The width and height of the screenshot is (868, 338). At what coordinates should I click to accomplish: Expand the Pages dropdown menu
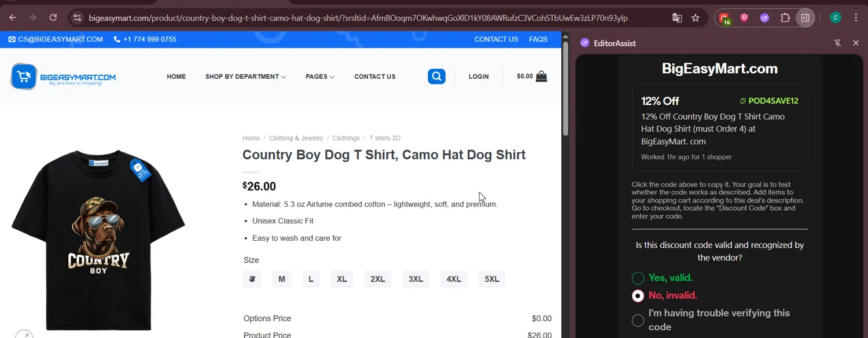point(320,76)
